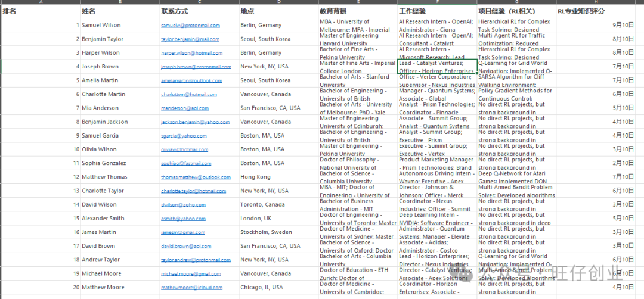Image resolution: width=644 pixels, height=299 pixels.
Task: Select the name cell Mia Anderson
Action: [100, 108]
